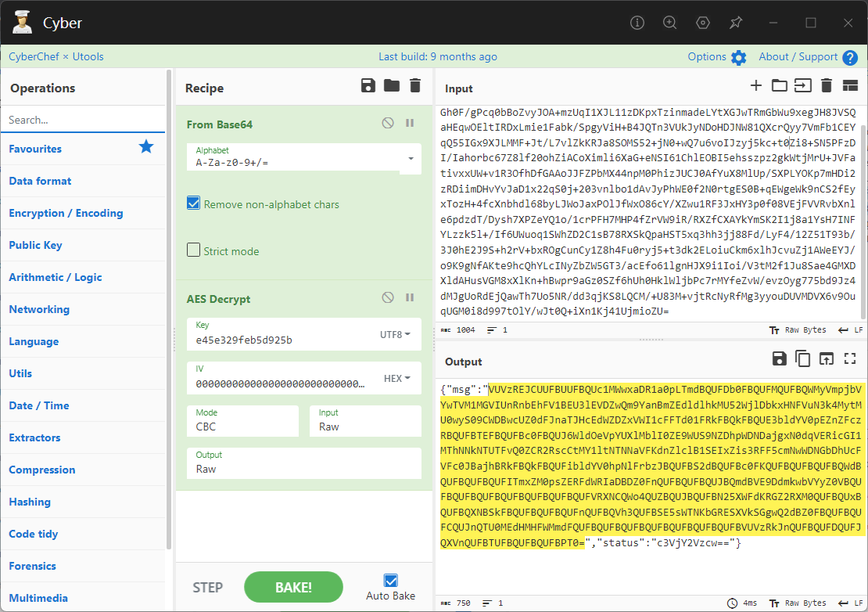
Task: Open the About / Support link
Action: tap(798, 56)
